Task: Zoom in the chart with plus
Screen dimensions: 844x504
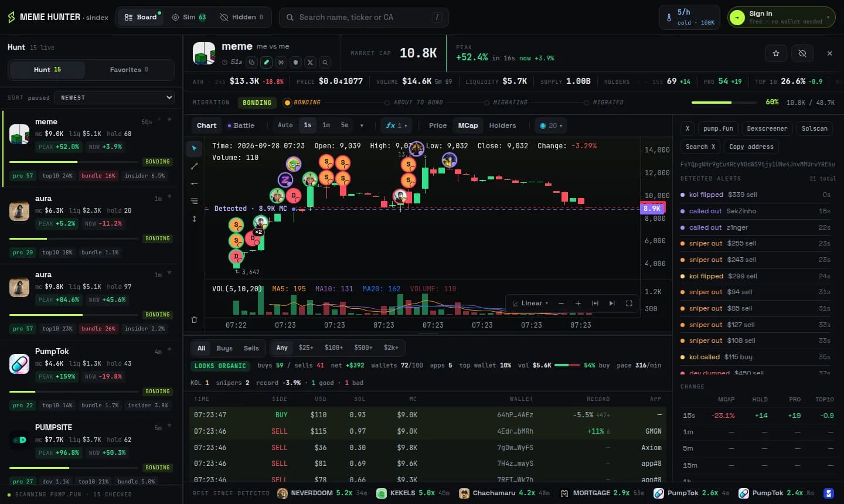Action: pos(578,303)
